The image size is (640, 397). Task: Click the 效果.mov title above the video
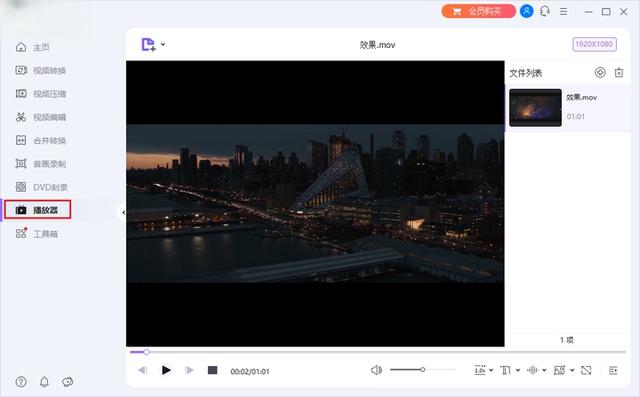point(377,45)
